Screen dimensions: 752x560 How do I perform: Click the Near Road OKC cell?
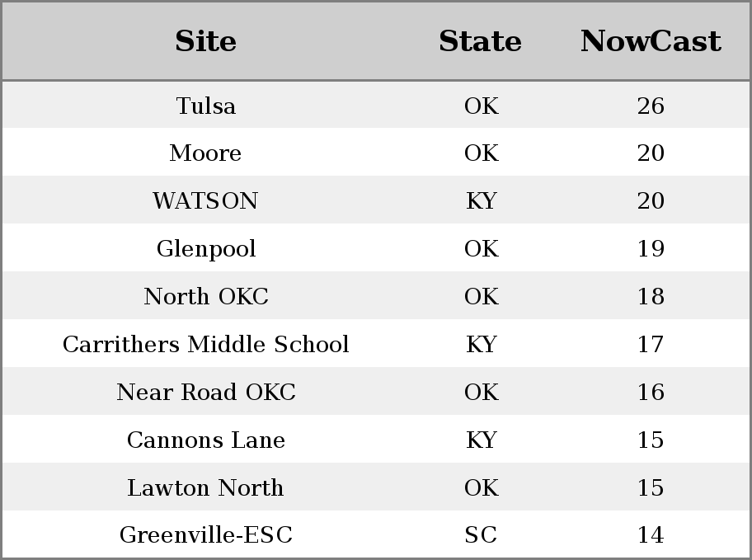tap(206, 392)
